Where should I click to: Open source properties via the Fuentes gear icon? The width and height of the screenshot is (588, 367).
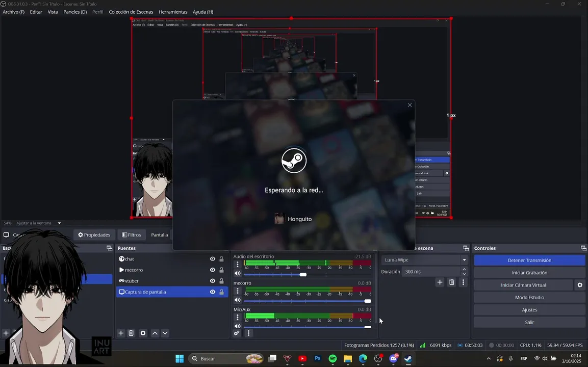tap(143, 333)
